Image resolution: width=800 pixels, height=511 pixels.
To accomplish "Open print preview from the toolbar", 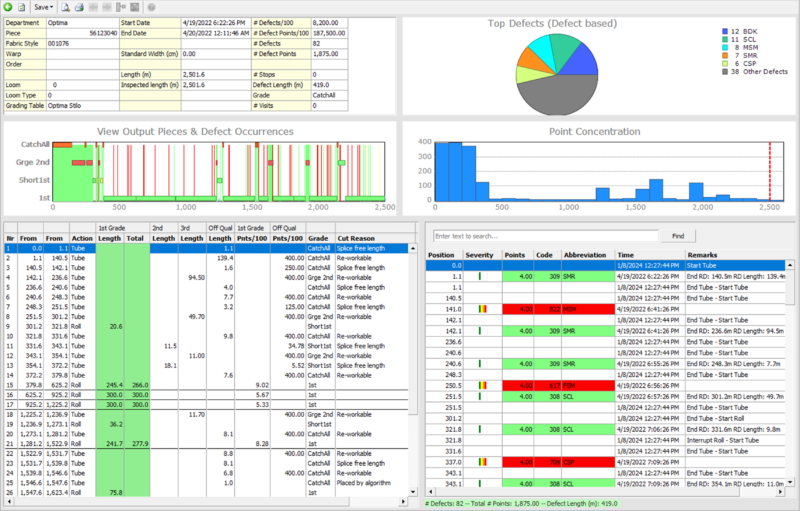I will point(65,7).
